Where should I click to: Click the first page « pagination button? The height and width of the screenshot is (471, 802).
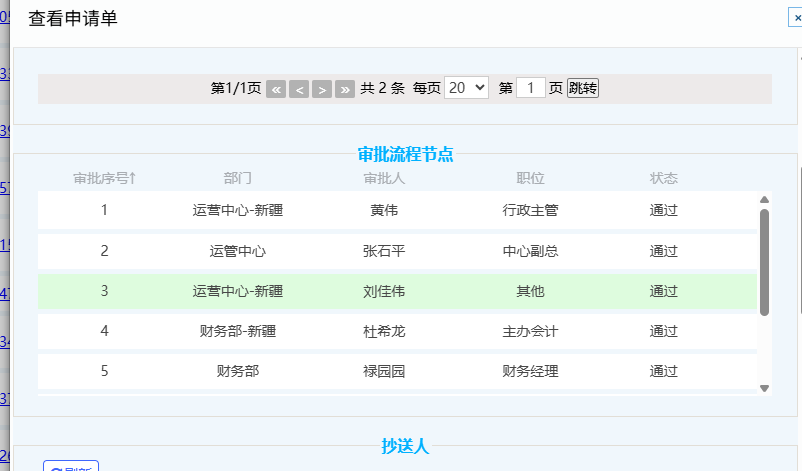click(276, 89)
